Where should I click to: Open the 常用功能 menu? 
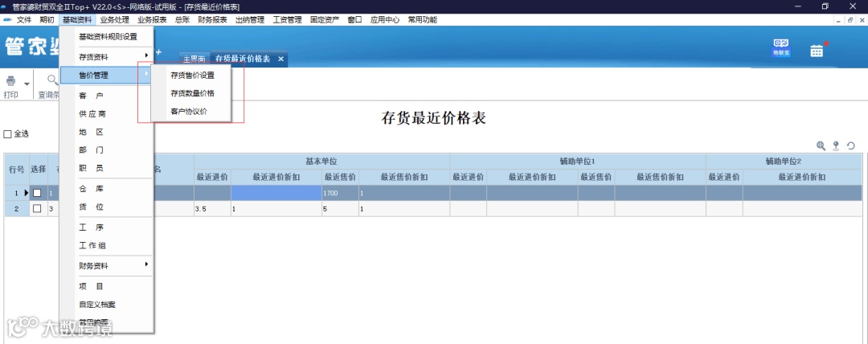coord(423,20)
